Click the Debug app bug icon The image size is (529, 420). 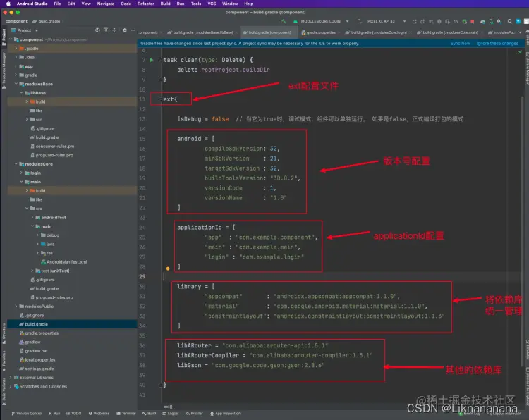pyautogui.click(x=439, y=21)
